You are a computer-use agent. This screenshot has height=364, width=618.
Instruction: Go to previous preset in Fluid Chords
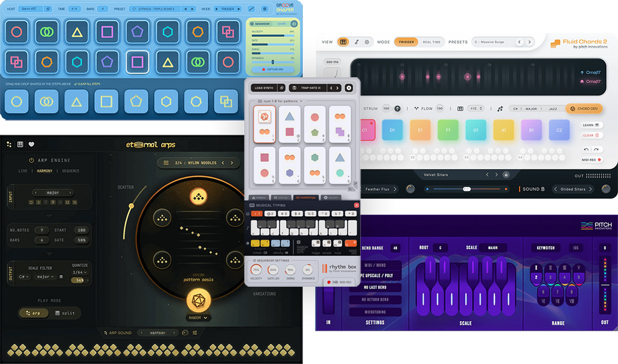pyautogui.click(x=519, y=42)
